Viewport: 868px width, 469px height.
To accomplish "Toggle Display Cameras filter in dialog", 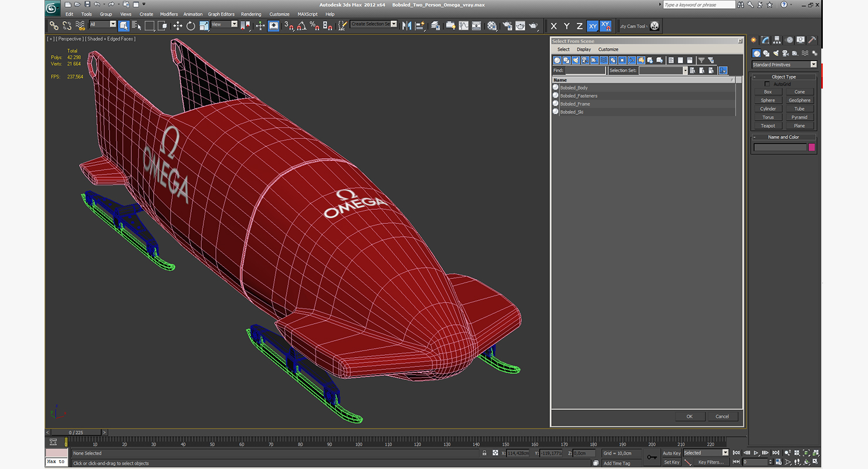I will [x=585, y=60].
